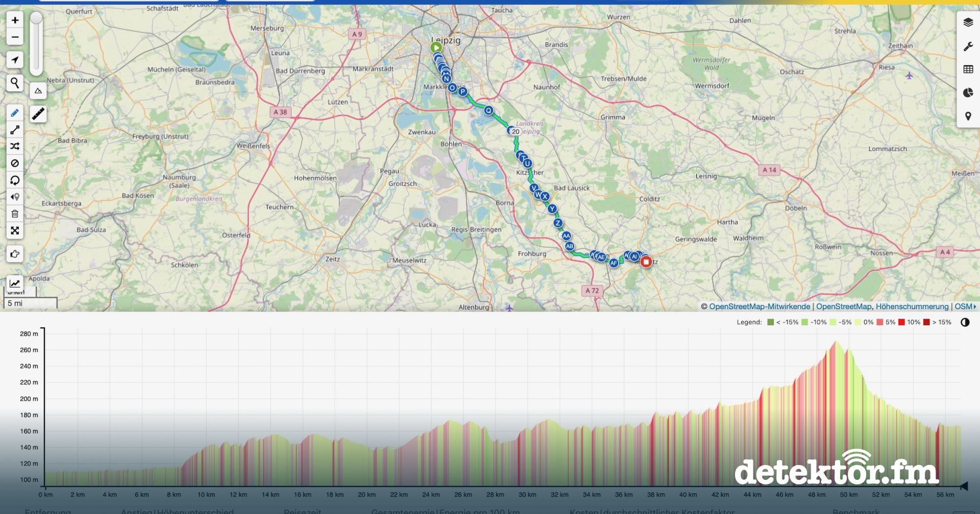Screen dimensions: 980x514
Task: Open the pie chart track analysis
Action: pos(968,93)
